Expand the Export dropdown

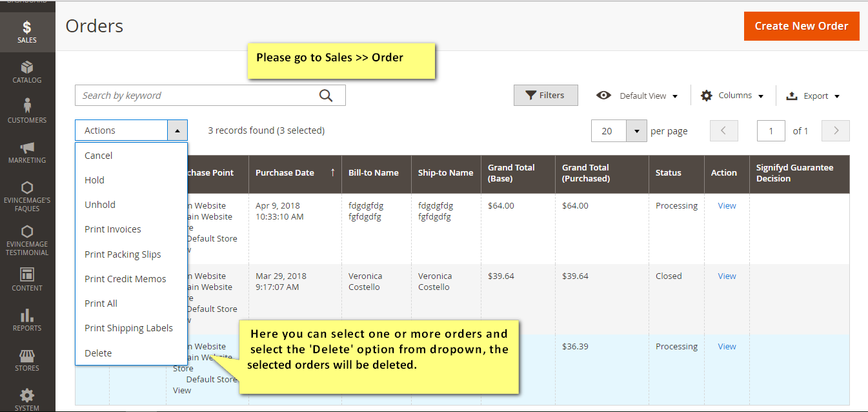coord(837,96)
